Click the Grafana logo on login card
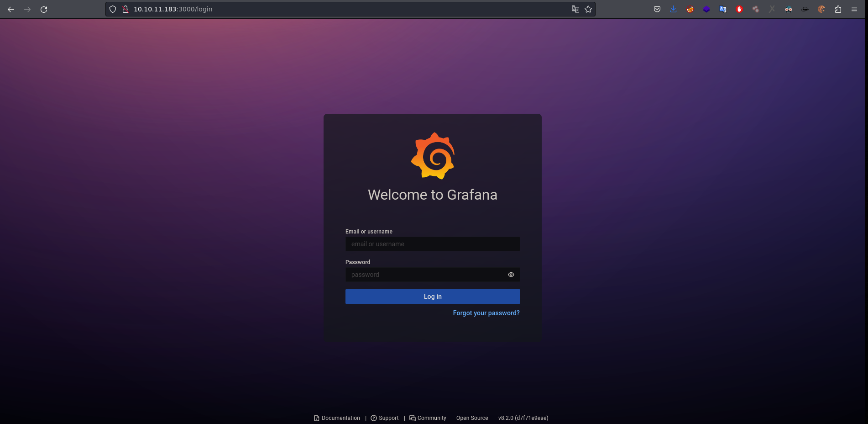The height and width of the screenshot is (424, 868). click(433, 156)
